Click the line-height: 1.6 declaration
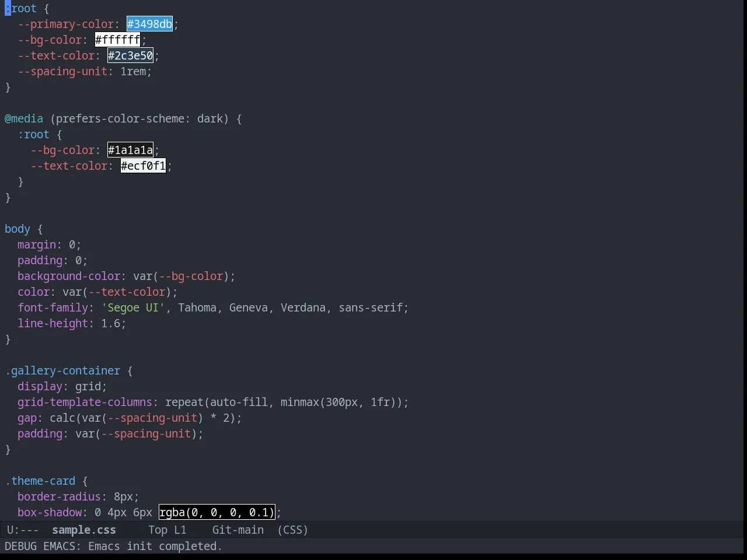Viewport: 747px width, 560px height. coord(72,323)
